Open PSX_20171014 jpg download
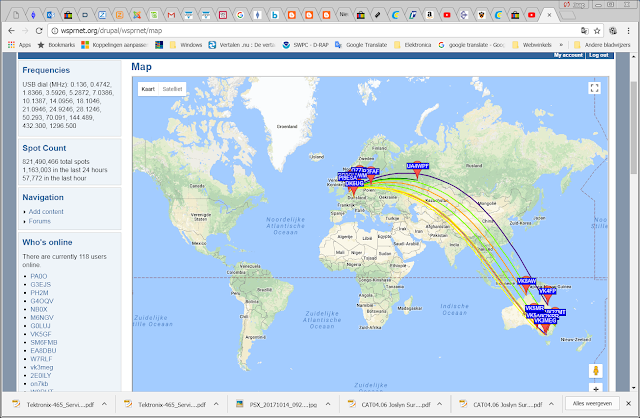This screenshot has width=640, height=418. tap(278, 404)
